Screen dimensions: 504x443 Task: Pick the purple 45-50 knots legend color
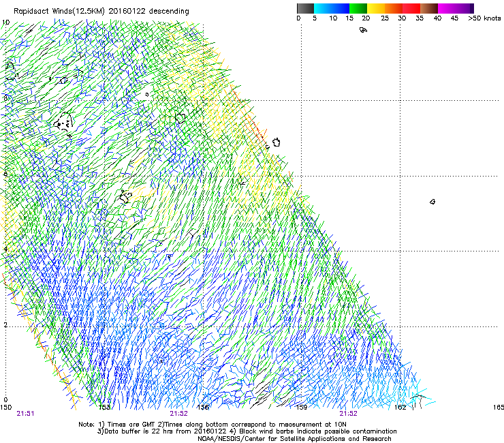pyautogui.click(x=464, y=8)
